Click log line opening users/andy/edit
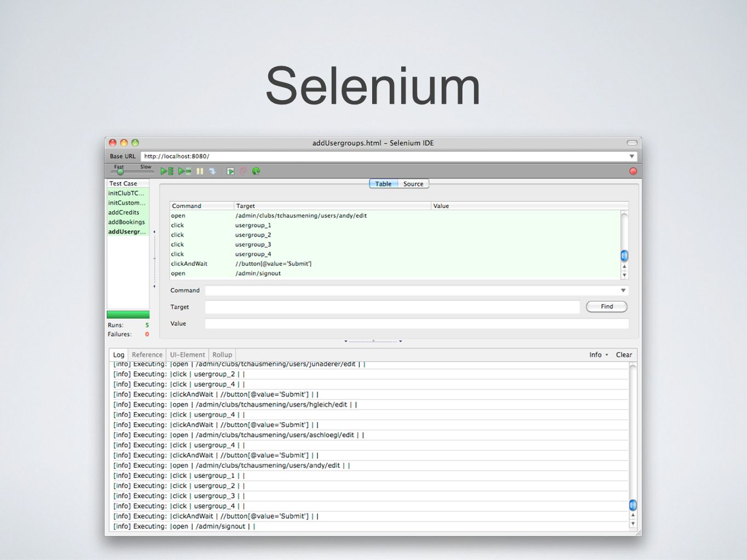 tap(370, 465)
